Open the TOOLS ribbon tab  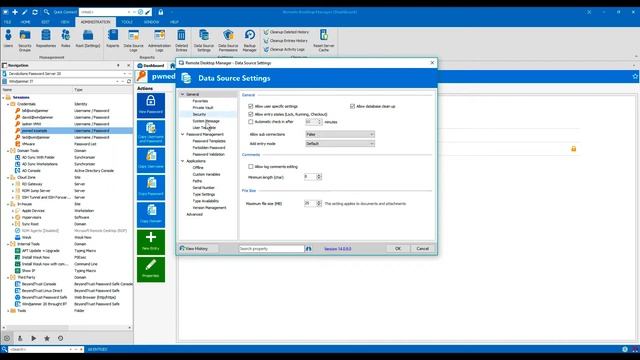pyautogui.click(x=127, y=22)
